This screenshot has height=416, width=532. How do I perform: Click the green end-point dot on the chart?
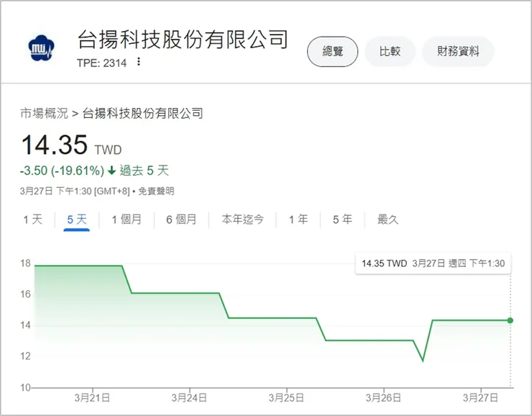[x=510, y=320]
